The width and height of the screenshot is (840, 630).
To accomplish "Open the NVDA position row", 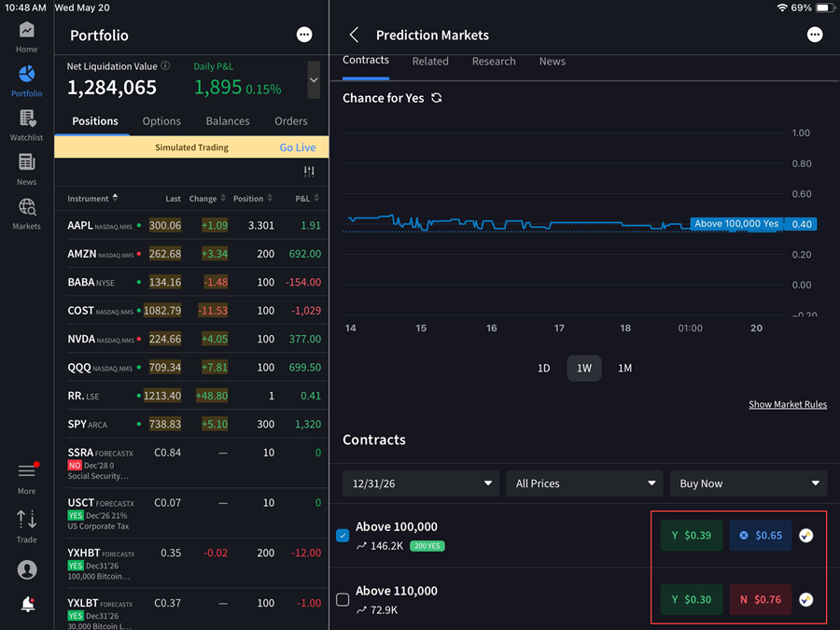I will pyautogui.click(x=191, y=339).
